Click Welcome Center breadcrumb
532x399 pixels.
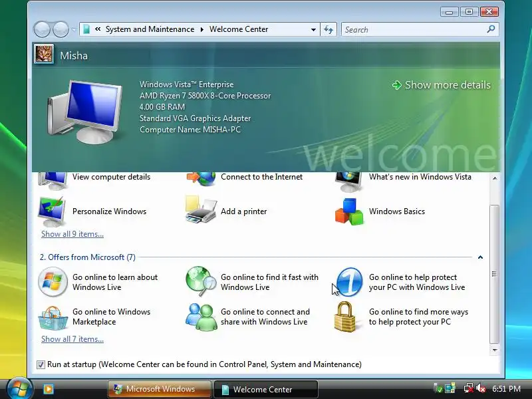tap(239, 29)
